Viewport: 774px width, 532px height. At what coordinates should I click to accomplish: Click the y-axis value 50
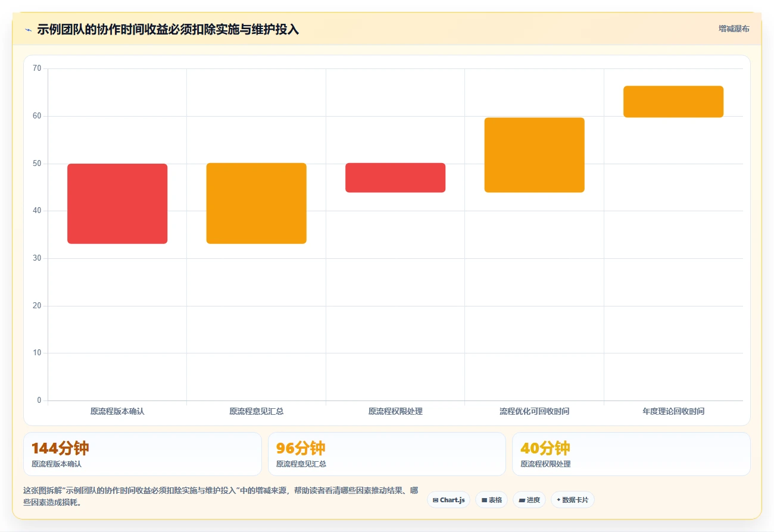(x=37, y=163)
